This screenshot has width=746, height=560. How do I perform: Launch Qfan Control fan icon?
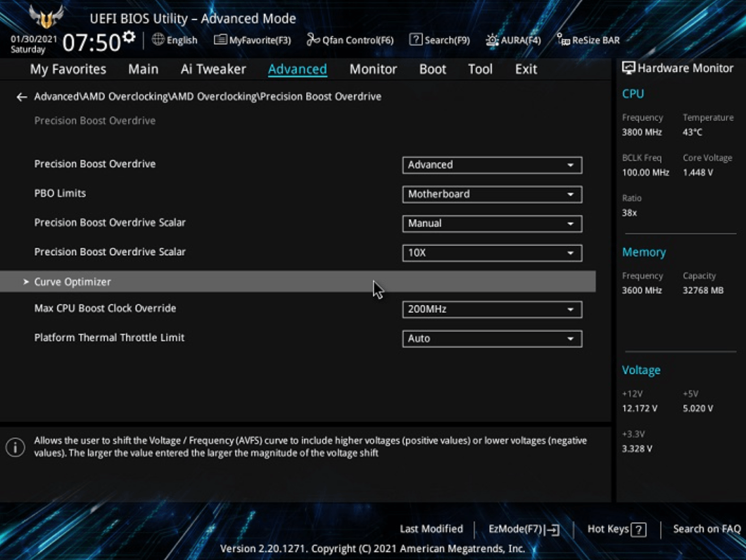pyautogui.click(x=313, y=40)
